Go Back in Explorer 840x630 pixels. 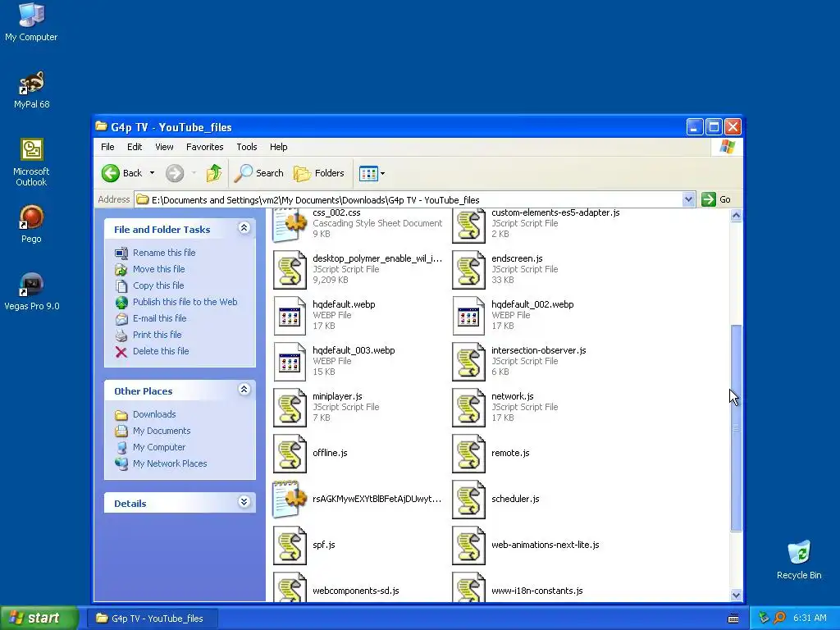pos(122,173)
